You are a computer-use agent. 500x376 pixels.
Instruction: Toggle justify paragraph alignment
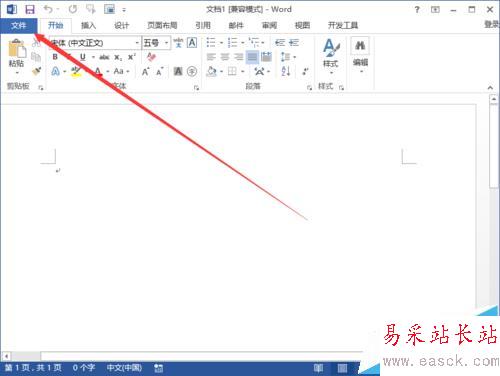tap(252, 57)
